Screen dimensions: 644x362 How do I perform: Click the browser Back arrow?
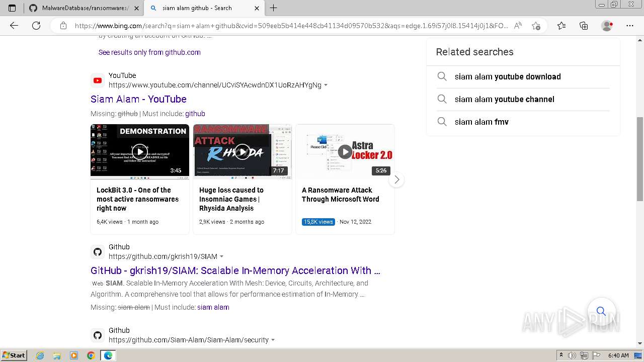click(x=14, y=26)
